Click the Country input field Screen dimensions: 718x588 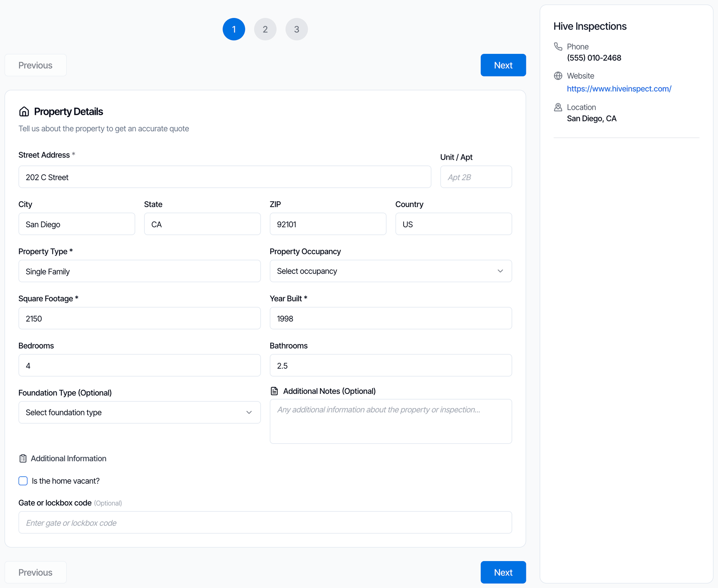pos(454,224)
